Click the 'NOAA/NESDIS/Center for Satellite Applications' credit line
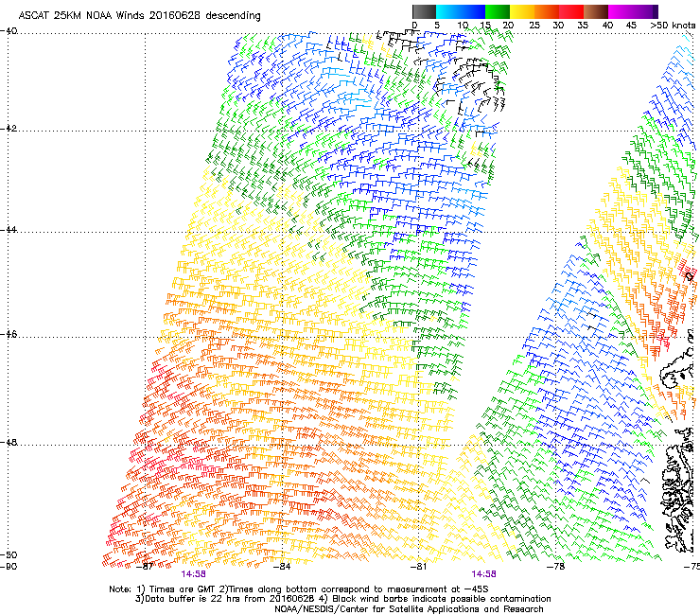Viewport: 700px width, 615px height. [409, 608]
